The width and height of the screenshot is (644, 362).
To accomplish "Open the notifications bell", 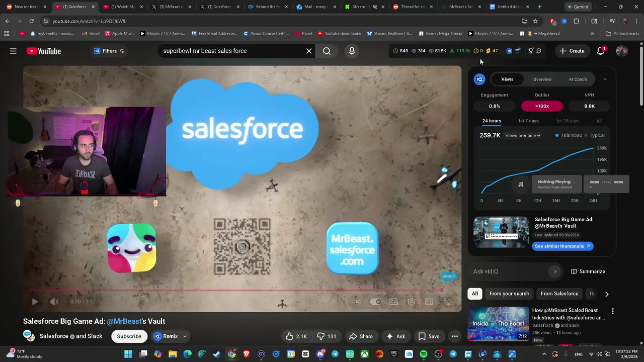I will (600, 51).
